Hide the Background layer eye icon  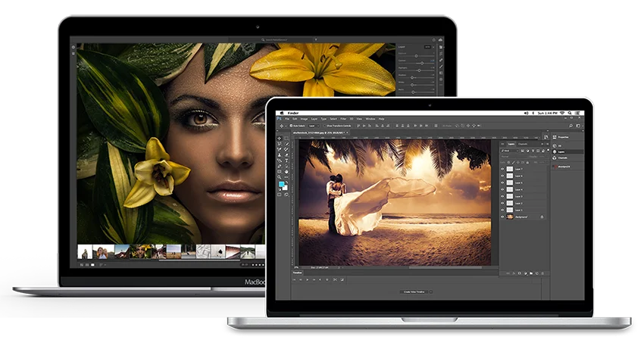point(502,217)
